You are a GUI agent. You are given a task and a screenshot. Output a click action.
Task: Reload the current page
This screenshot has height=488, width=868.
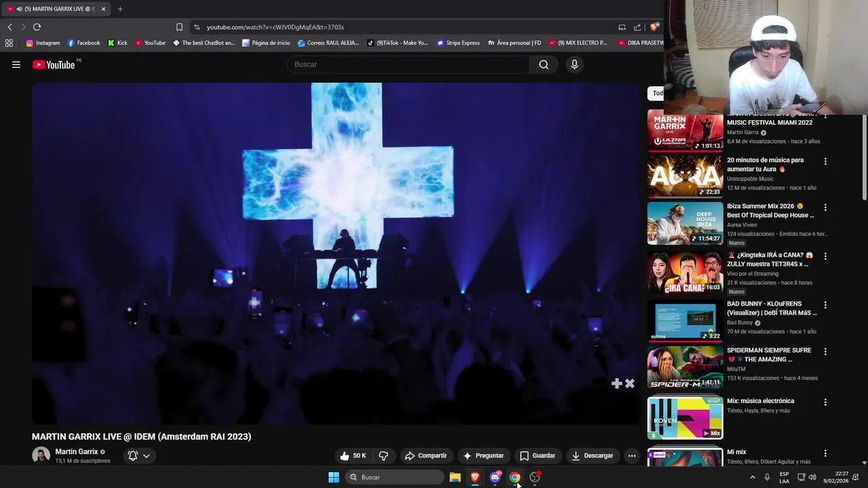(x=37, y=27)
